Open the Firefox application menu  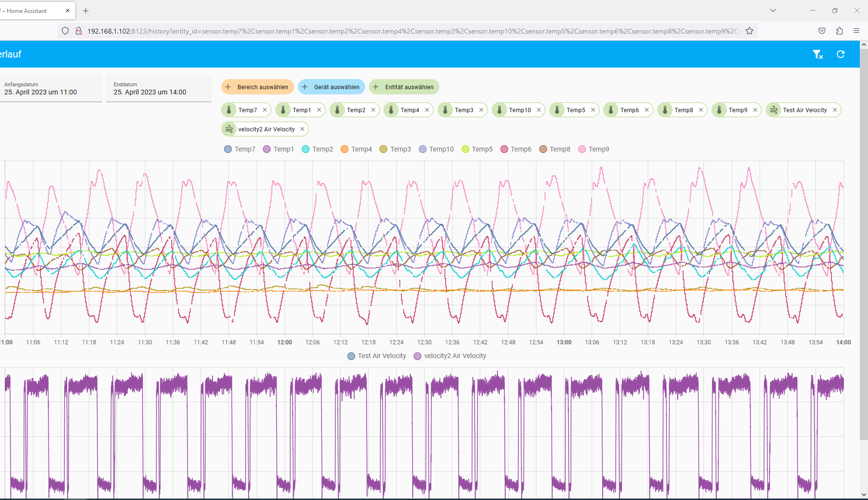(x=856, y=31)
